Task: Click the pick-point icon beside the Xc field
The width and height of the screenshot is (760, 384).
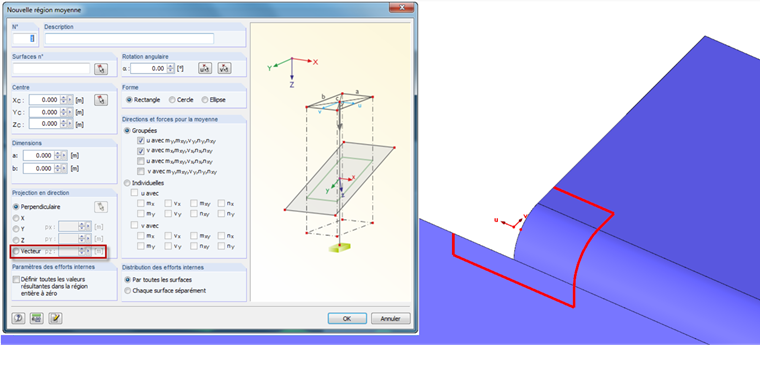Action: coord(101,100)
